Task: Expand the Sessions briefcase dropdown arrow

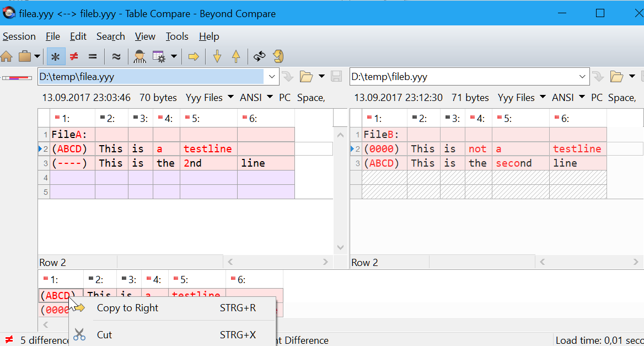Action: 37,56
